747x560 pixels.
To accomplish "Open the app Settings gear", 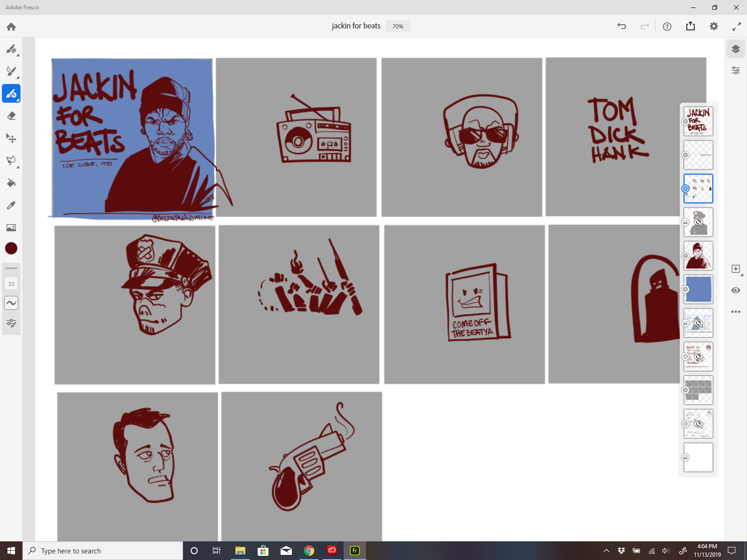I will (x=714, y=26).
